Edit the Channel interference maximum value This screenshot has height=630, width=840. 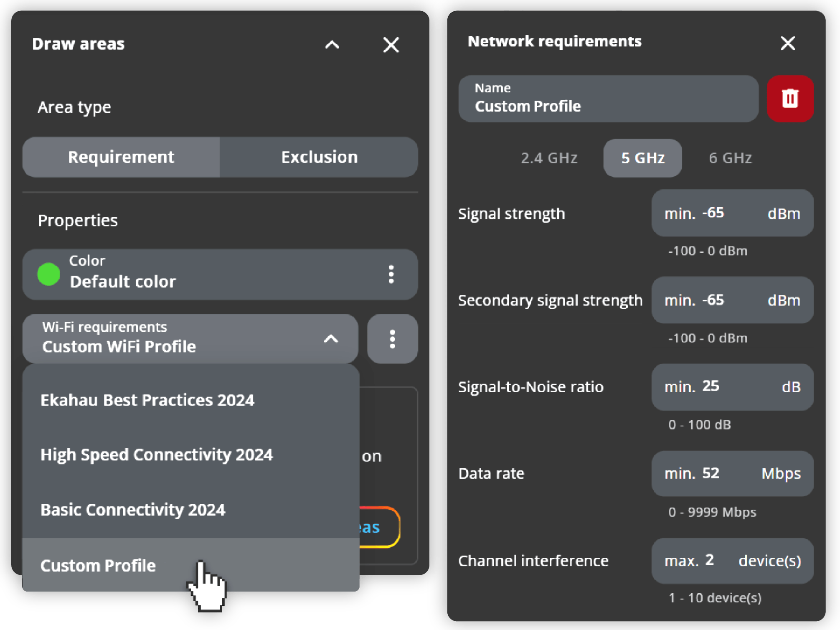point(732,561)
